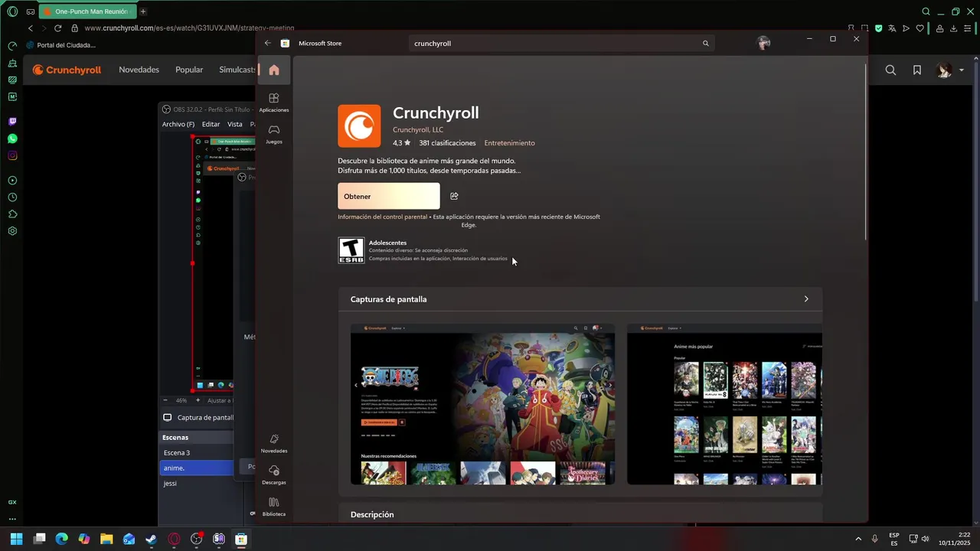
Task: Open the Anime más popular screenshot
Action: pos(724,404)
